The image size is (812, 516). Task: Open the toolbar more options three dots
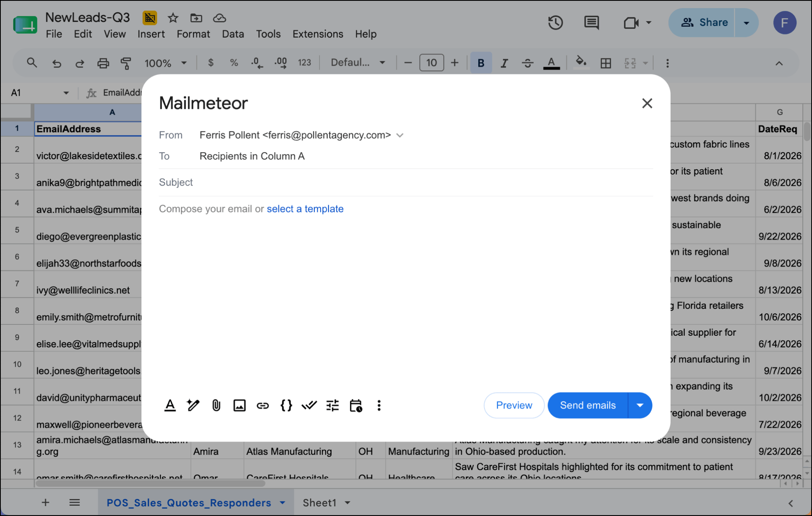(x=667, y=63)
